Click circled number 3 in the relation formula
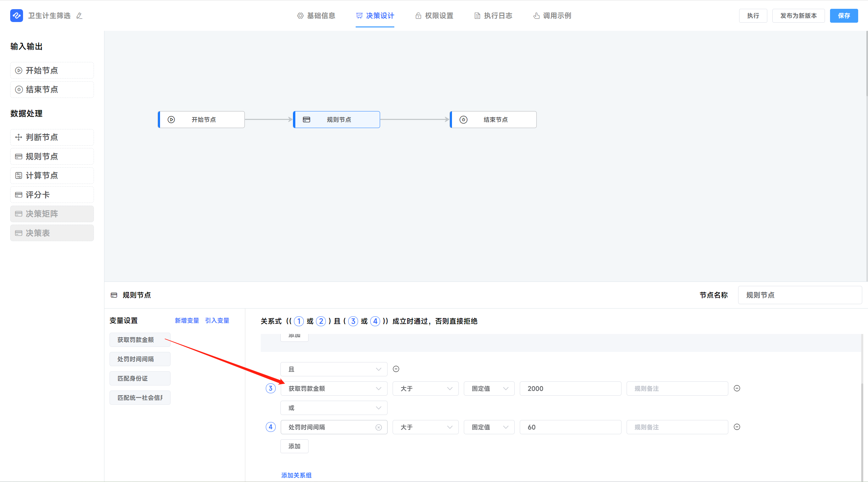Screen dimensions: 868x482 point(353,321)
